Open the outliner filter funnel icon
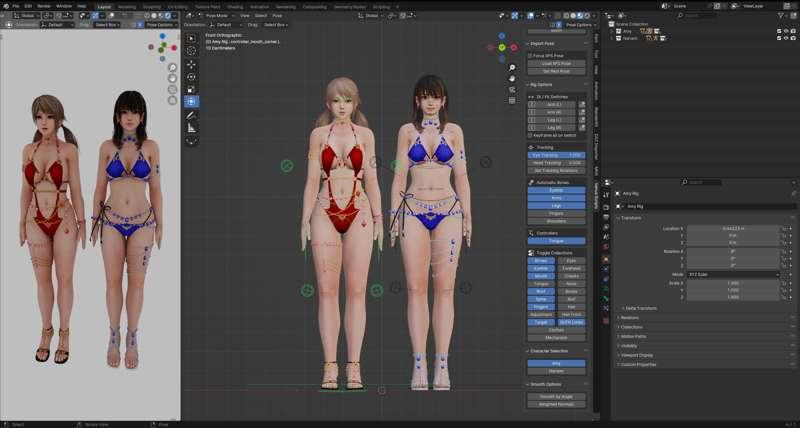The height and width of the screenshot is (428, 800). pos(781,16)
